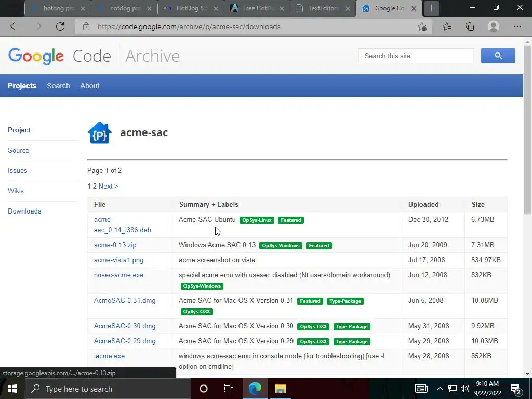Download AcmeSAC-0.29.dmg
The width and height of the screenshot is (532, 399).
[125, 341]
